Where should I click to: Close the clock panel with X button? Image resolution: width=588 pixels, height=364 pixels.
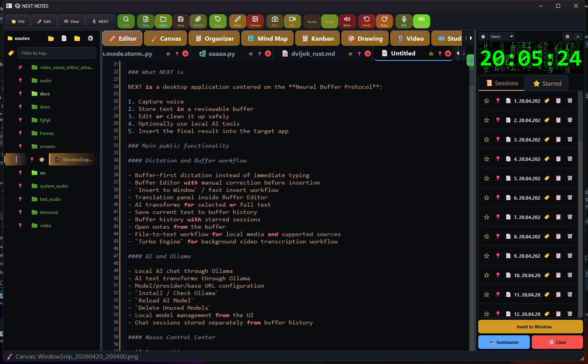pos(578,36)
